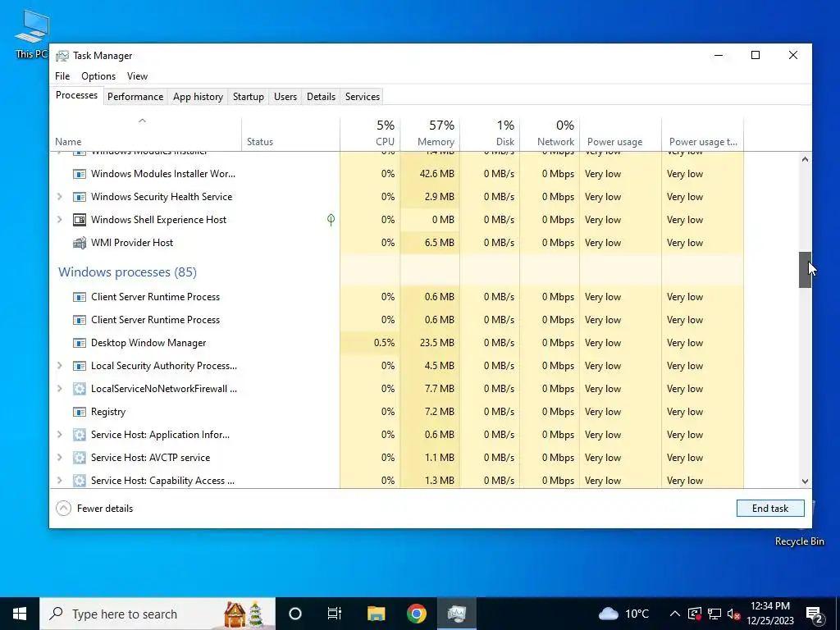The width and height of the screenshot is (840, 630).
Task: Click the Windows Modules Installer Worker process icon
Action: [x=80, y=174]
